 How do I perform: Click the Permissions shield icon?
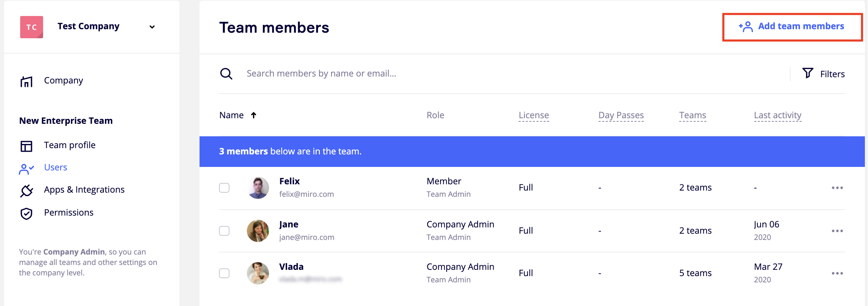click(x=26, y=214)
